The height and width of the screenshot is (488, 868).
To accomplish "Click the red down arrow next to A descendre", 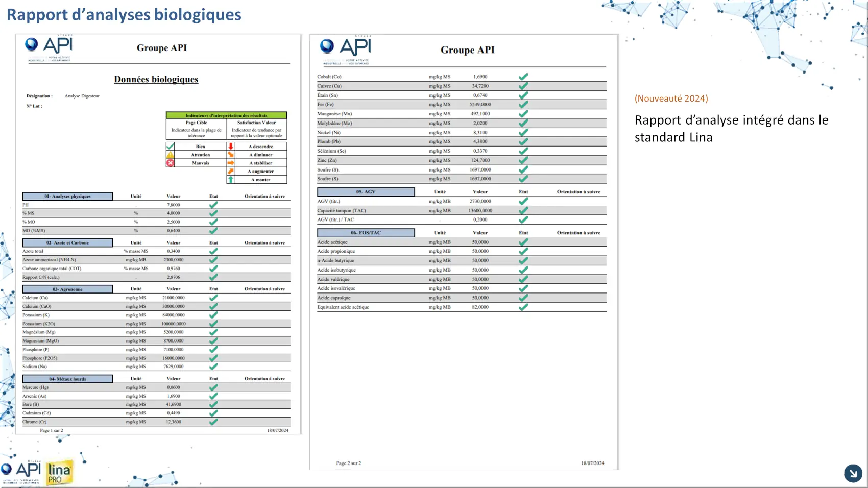I will point(231,147).
